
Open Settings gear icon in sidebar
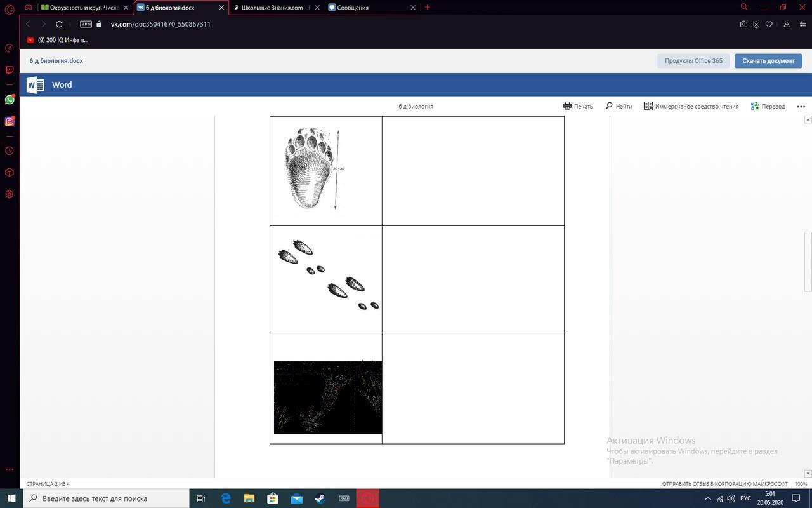(x=10, y=194)
